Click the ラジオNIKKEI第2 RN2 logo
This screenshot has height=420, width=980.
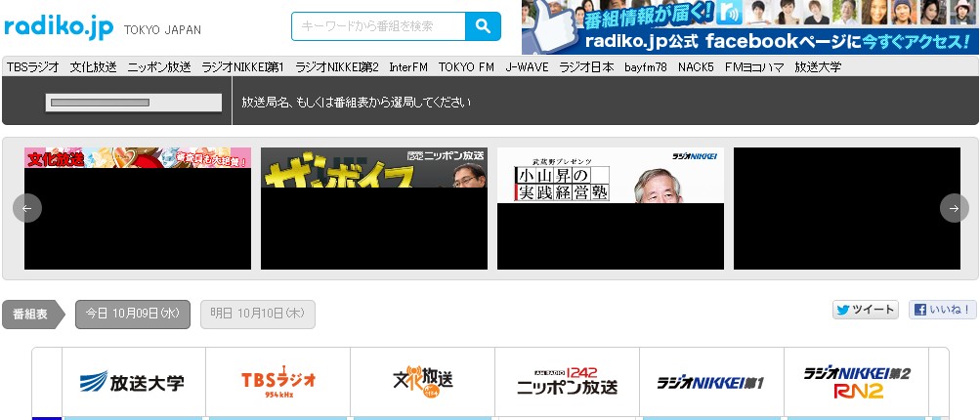pyautogui.click(x=857, y=382)
